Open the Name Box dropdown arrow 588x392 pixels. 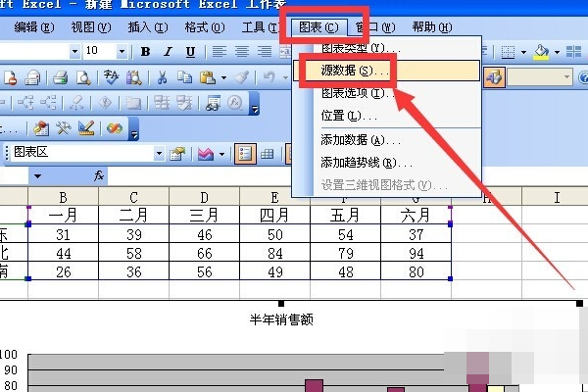pyautogui.click(x=37, y=176)
